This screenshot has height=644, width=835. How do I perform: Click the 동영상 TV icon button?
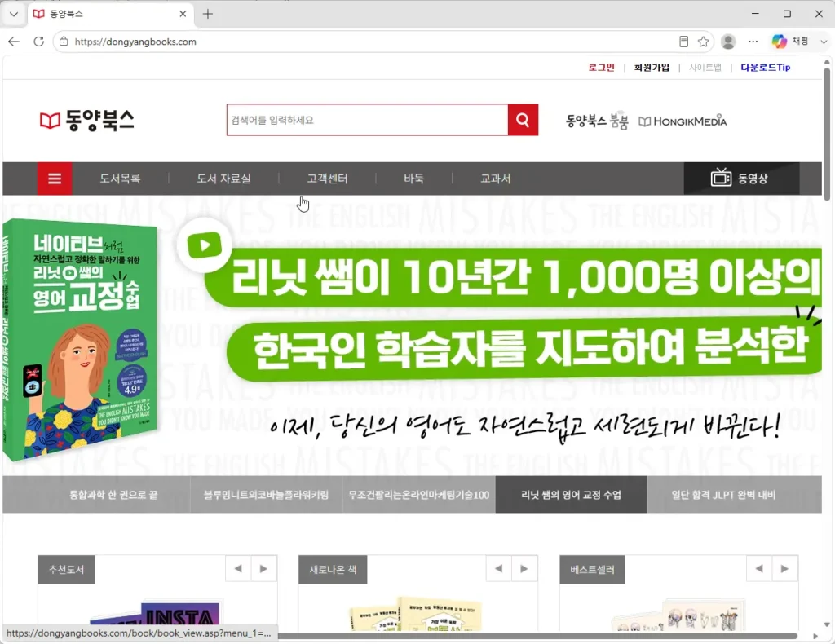[740, 179]
